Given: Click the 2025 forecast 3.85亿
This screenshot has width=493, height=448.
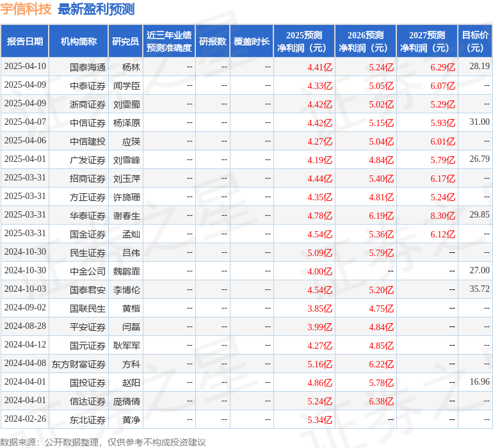Looking at the screenshot, I should pyautogui.click(x=319, y=308).
